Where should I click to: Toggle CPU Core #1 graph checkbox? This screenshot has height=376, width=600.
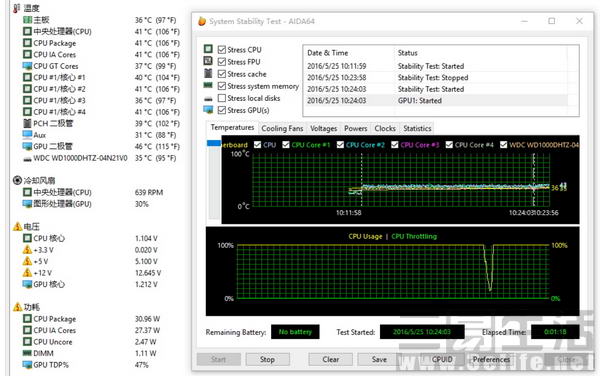(286, 145)
